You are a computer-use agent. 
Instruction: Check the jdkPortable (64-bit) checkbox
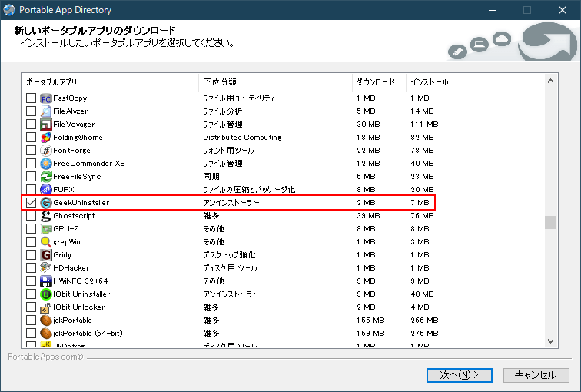coord(31,334)
